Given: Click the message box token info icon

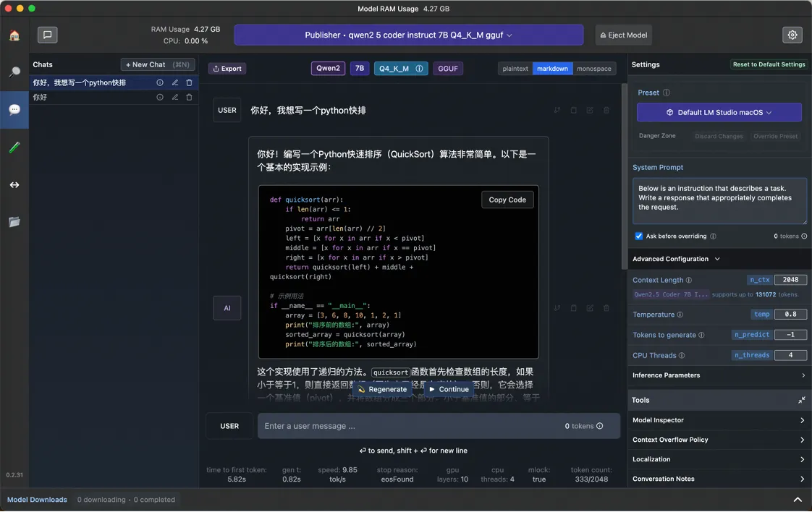Looking at the screenshot, I should 600,426.
